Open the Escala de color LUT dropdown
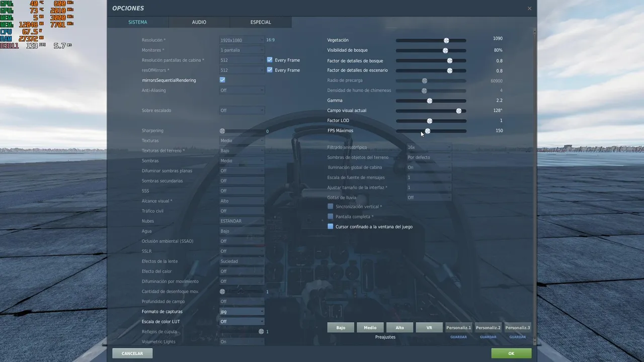This screenshot has width=644, height=362. pyautogui.click(x=242, y=322)
